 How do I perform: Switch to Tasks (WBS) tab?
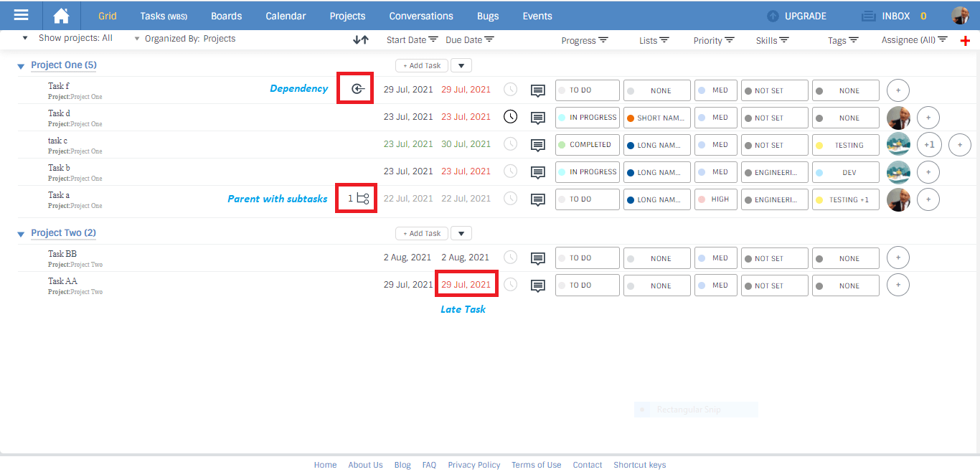tap(164, 16)
